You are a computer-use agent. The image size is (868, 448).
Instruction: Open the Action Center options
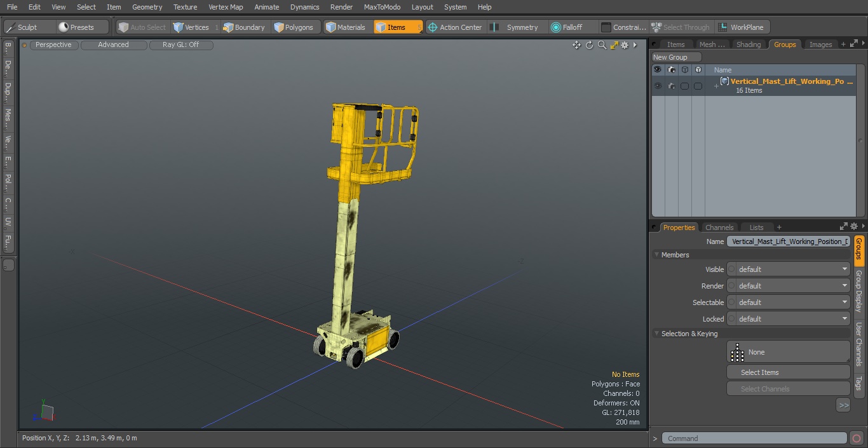click(x=455, y=27)
